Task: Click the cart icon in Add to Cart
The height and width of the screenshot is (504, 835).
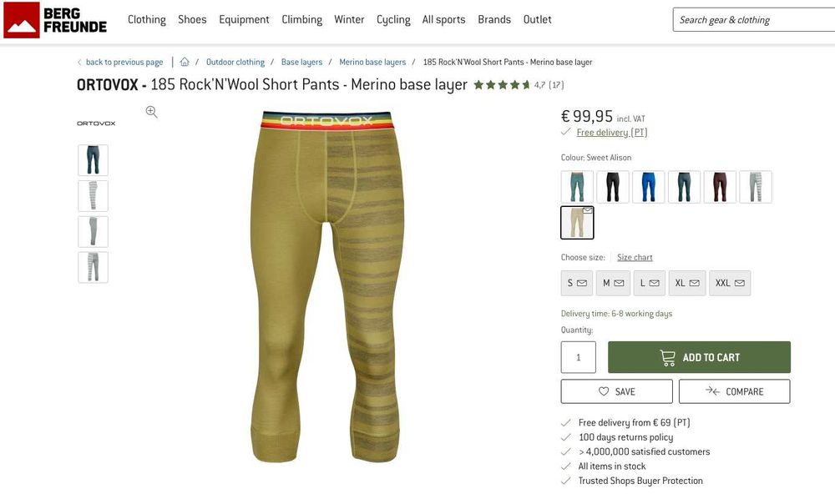Action: tap(667, 357)
